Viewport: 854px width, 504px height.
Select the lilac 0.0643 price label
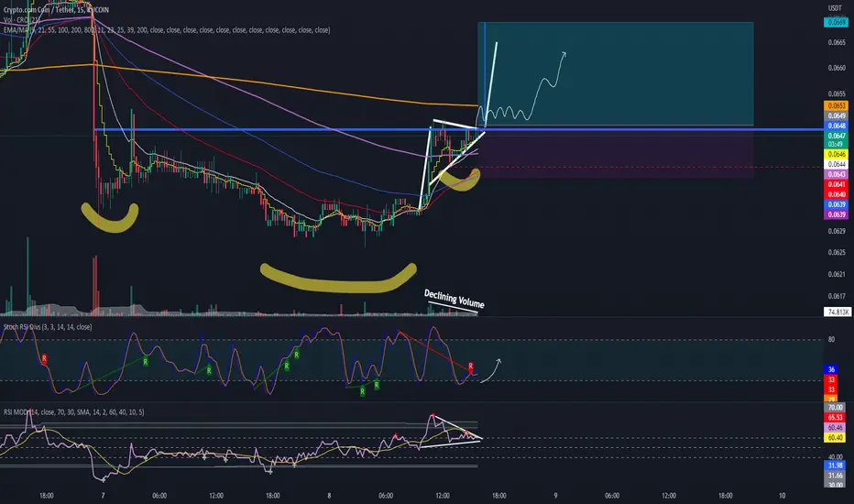pos(836,174)
